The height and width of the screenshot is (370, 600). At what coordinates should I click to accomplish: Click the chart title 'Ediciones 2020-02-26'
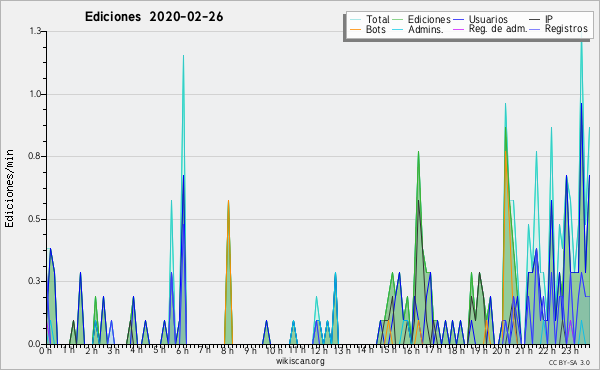pos(154,17)
